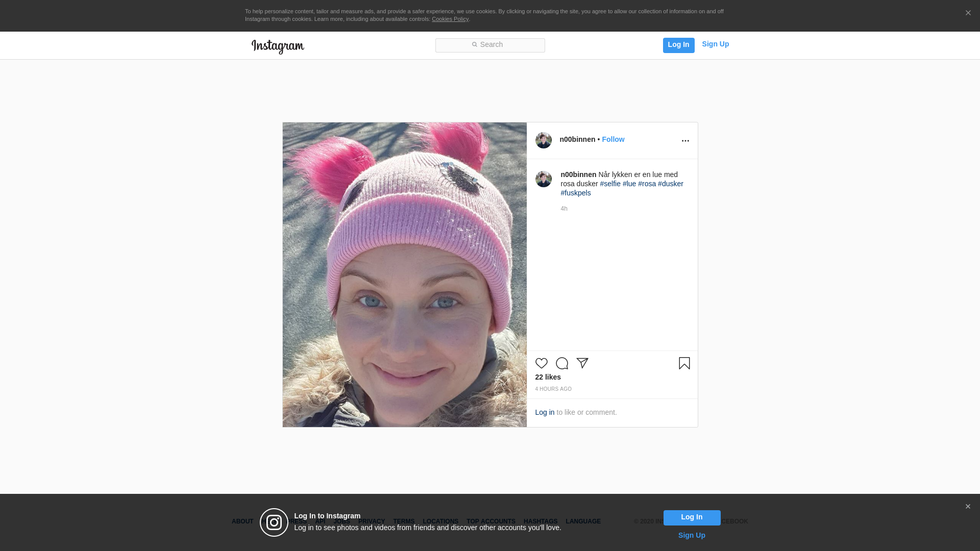Open the three-dot more options menu

coord(685,141)
